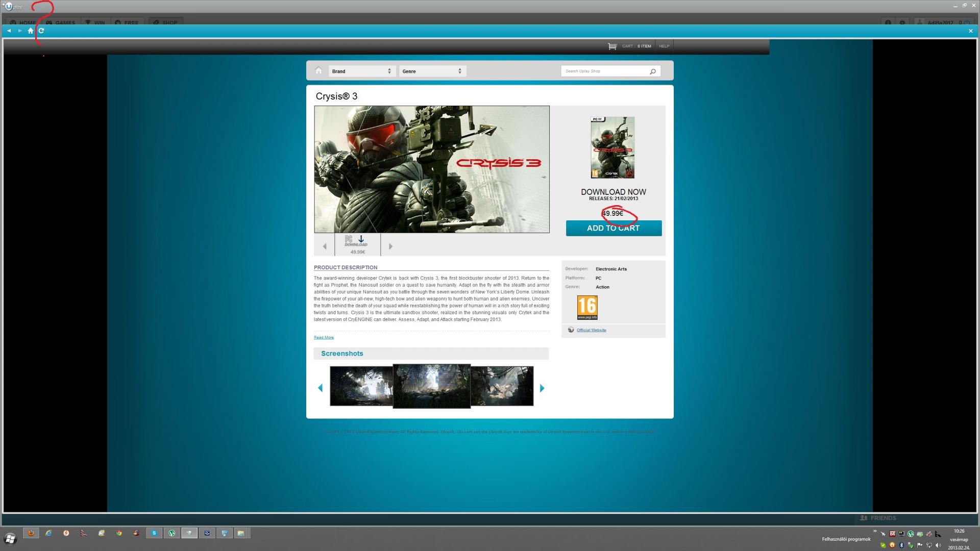The image size is (980, 551).
Task: Click the 49.99€ price above Add to Cart
Action: [612, 213]
